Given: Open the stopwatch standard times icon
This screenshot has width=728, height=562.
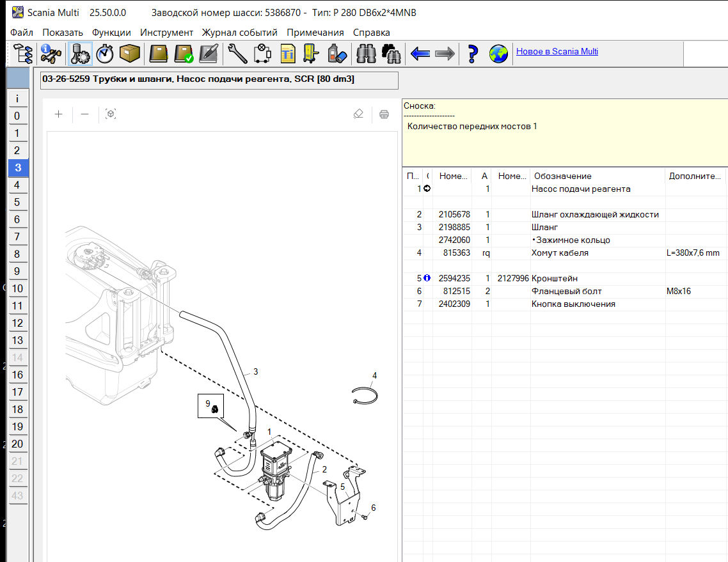Looking at the screenshot, I should [105, 53].
